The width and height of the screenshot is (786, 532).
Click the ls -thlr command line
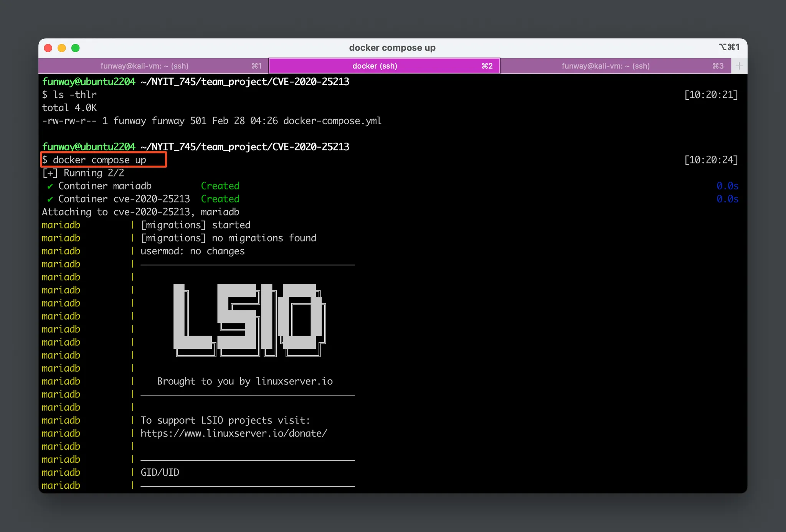74,95
